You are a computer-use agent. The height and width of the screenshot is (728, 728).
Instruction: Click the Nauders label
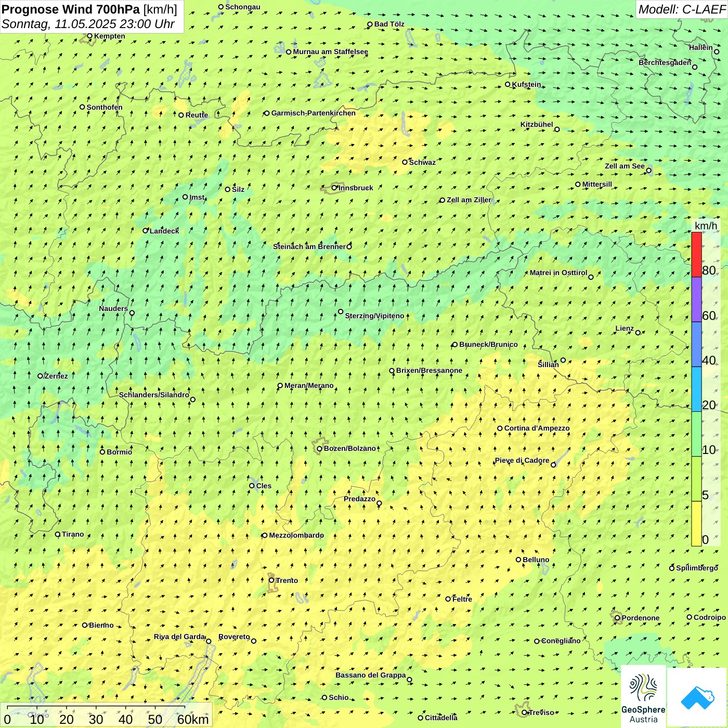pos(113,308)
